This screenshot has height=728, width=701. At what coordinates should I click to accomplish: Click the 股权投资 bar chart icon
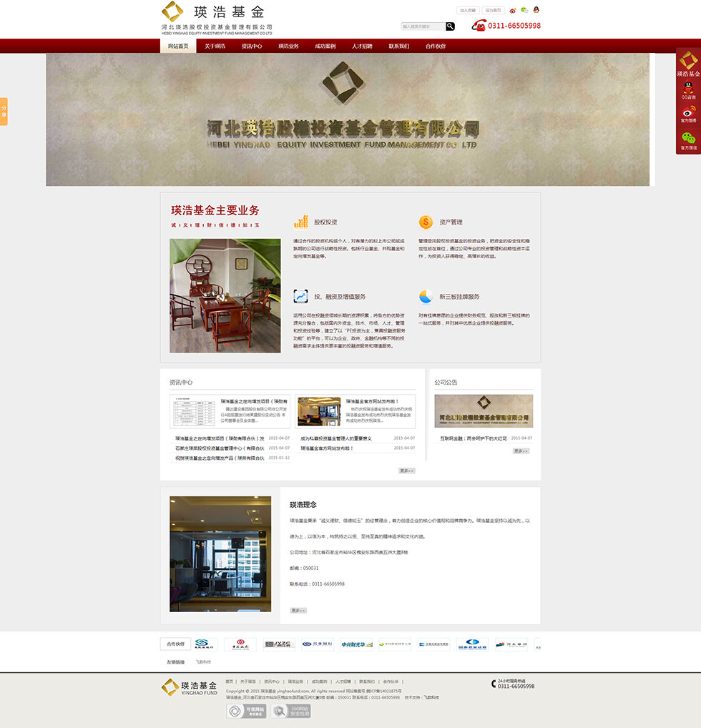(301, 222)
